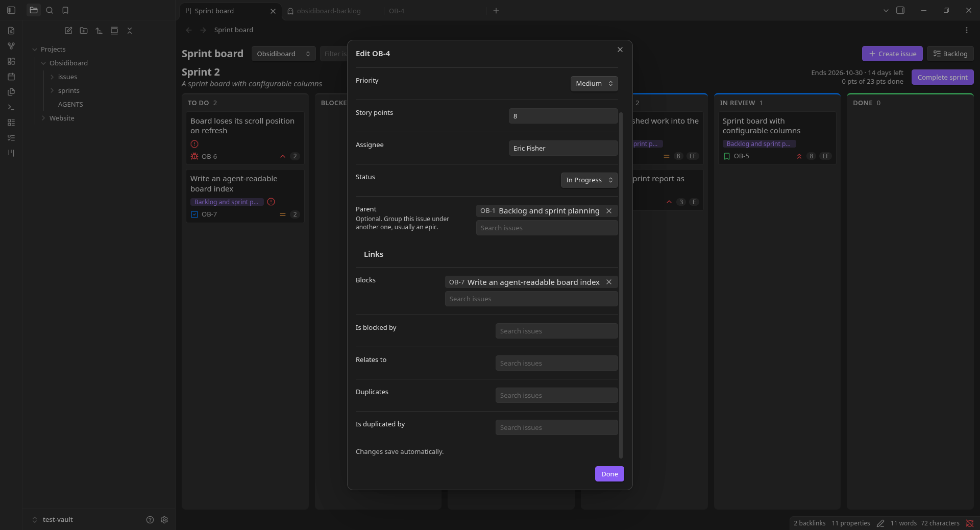Viewport: 980px width, 530px height.
Task: Switch to the OB-4 tab
Action: pyautogui.click(x=434, y=11)
